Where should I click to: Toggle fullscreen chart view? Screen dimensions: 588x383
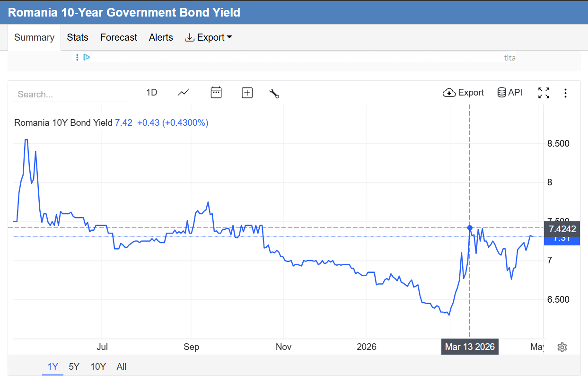(x=544, y=93)
